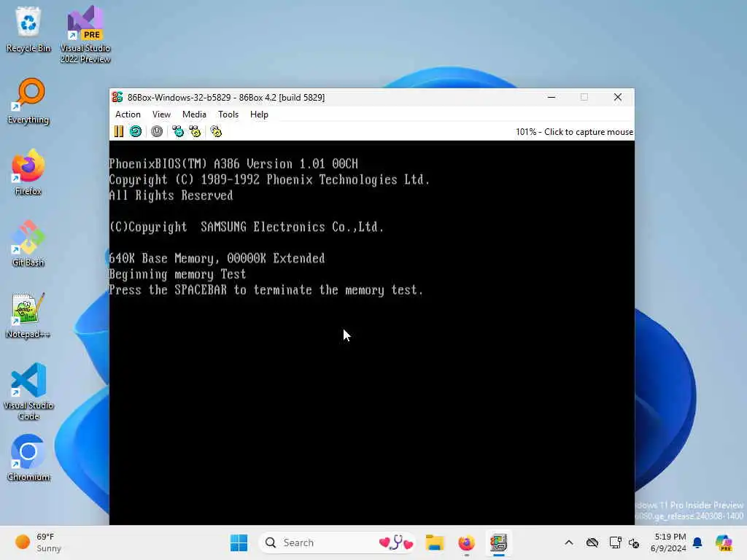Click the taskbar Search box
The width and height of the screenshot is (747, 560).
[x=337, y=542]
